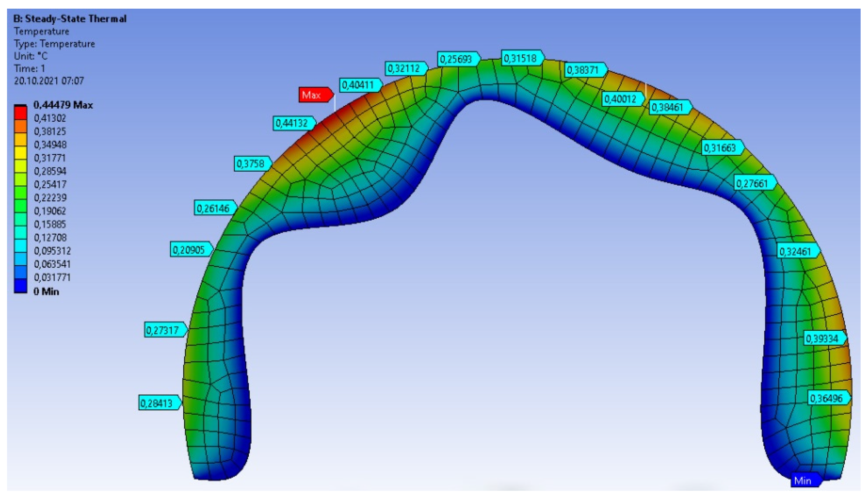Viewport: 868px width, 503px height.
Task: Select the 0,40012 probe label
Action: click(622, 100)
